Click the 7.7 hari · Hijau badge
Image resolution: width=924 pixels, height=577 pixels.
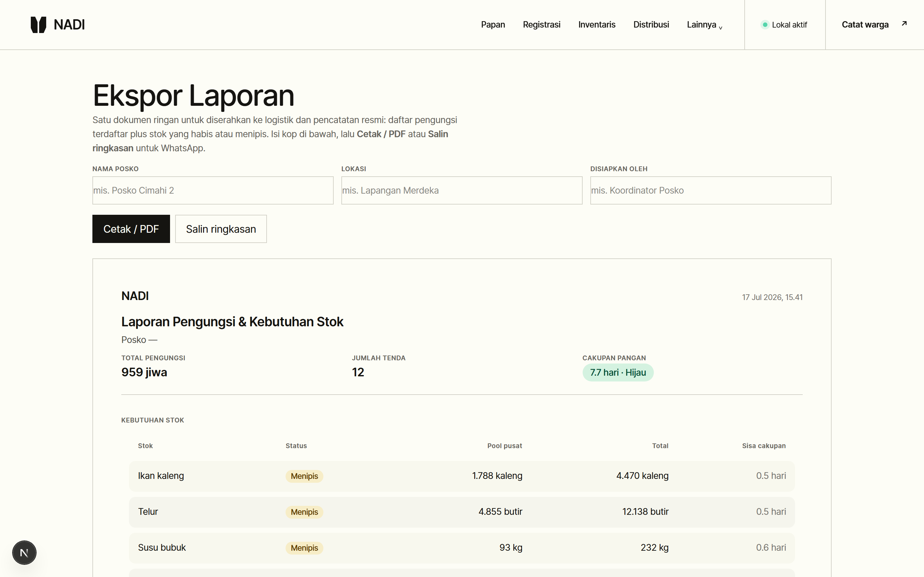(618, 372)
